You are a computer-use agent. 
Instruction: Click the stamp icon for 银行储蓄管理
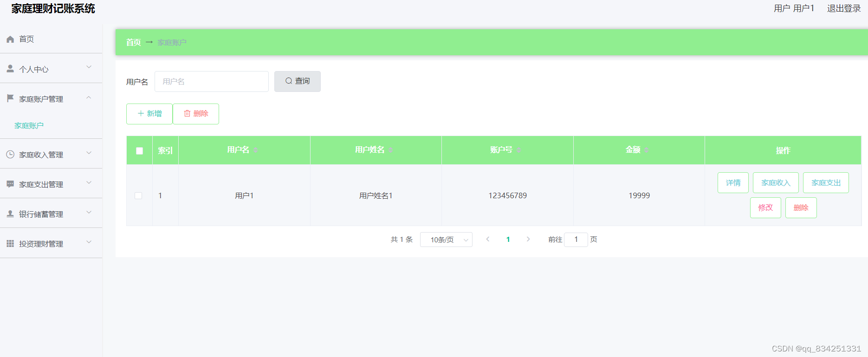point(10,214)
